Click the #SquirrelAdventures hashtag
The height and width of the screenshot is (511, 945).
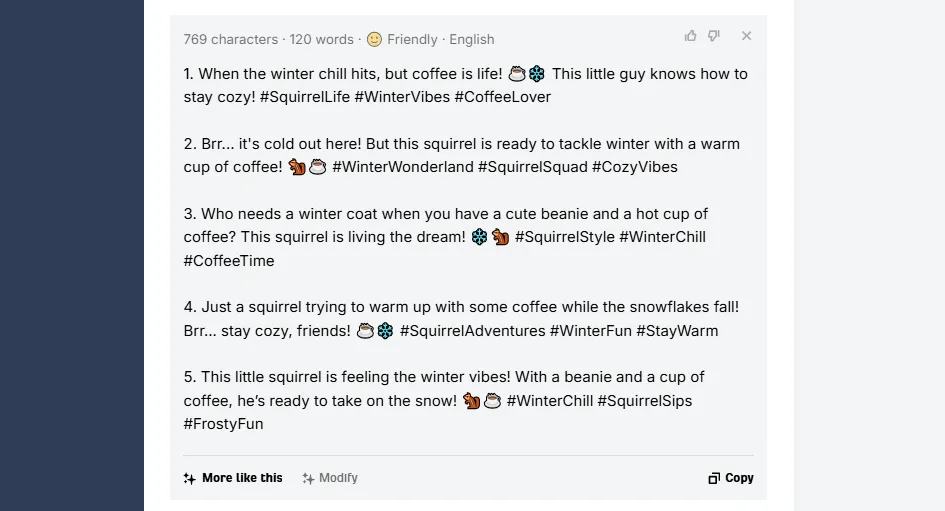(472, 331)
